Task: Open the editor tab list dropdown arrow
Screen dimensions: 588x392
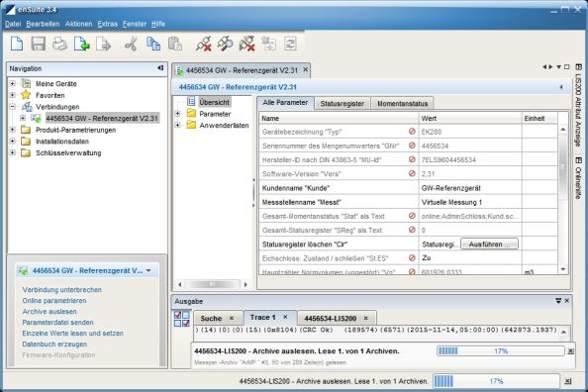Action: pos(558,67)
